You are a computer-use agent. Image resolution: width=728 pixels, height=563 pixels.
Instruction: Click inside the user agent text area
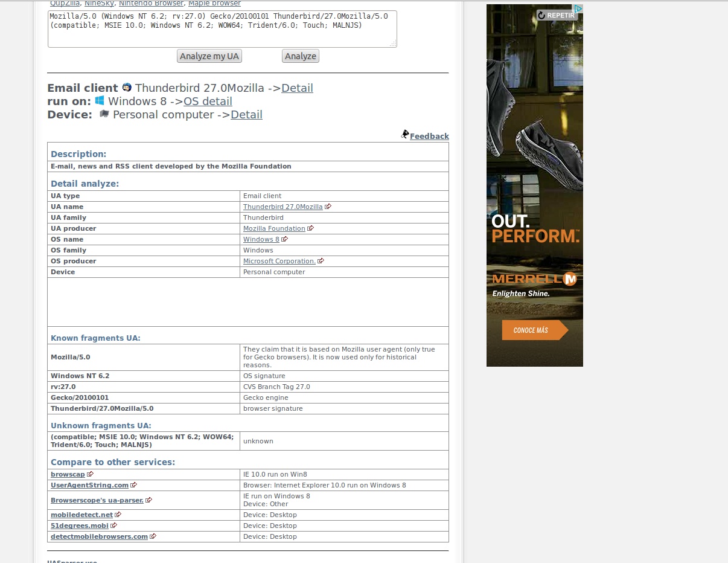pyautogui.click(x=222, y=29)
